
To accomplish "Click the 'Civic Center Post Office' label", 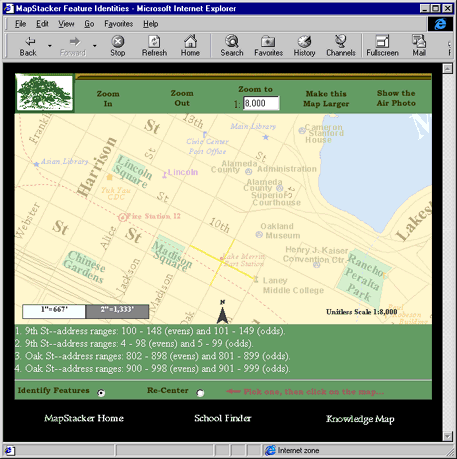I will (207, 146).
